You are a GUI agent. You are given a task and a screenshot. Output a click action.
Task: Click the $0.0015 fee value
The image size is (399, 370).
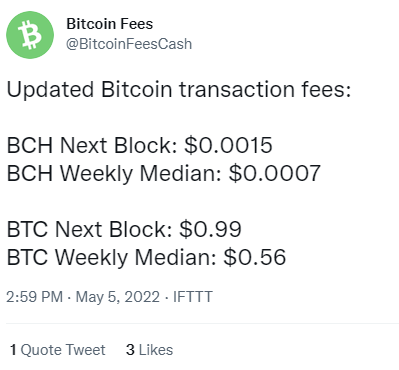pos(229,145)
